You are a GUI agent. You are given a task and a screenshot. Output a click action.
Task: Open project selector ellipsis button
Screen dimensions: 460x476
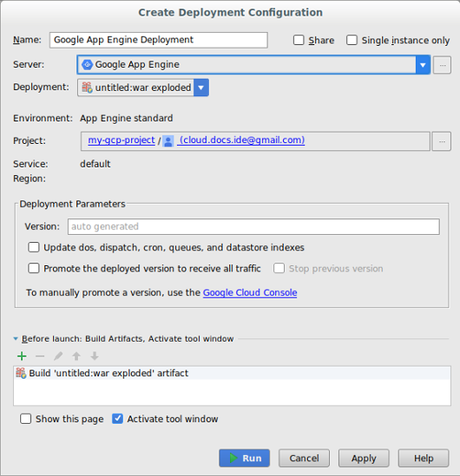pyautogui.click(x=442, y=141)
